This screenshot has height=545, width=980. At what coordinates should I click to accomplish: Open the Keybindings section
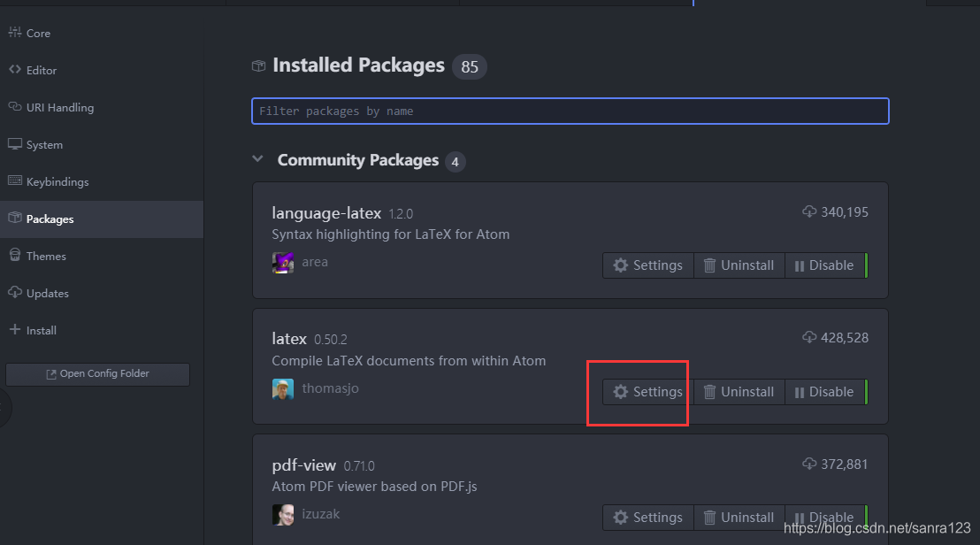tap(101, 182)
